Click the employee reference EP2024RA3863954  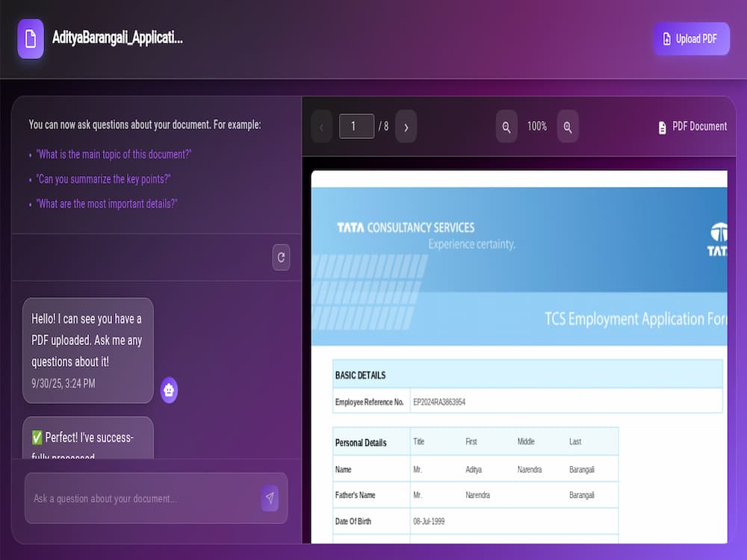tap(439, 402)
